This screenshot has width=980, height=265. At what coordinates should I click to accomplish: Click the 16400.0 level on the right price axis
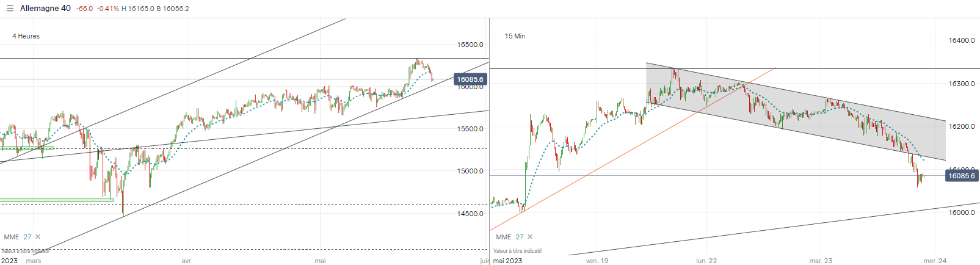pos(961,40)
